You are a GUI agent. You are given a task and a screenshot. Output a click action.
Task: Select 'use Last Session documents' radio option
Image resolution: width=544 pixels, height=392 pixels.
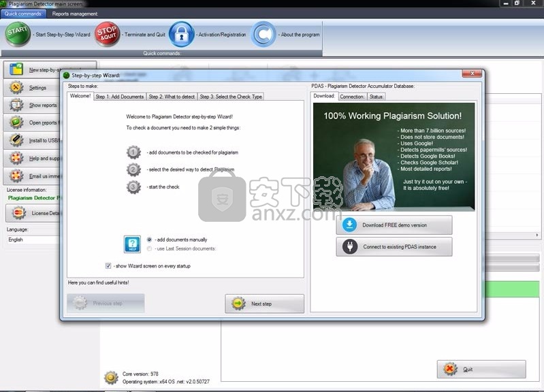(149, 248)
